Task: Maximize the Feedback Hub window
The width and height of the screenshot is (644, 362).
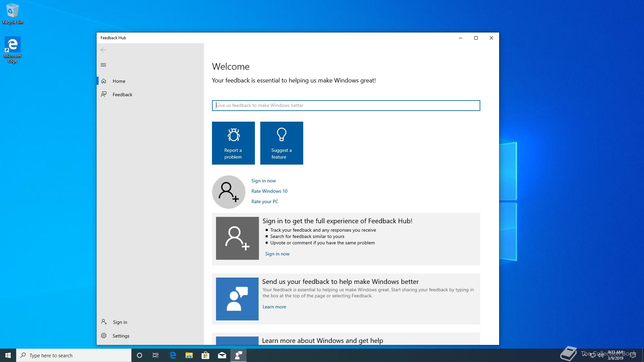Action: tap(476, 38)
